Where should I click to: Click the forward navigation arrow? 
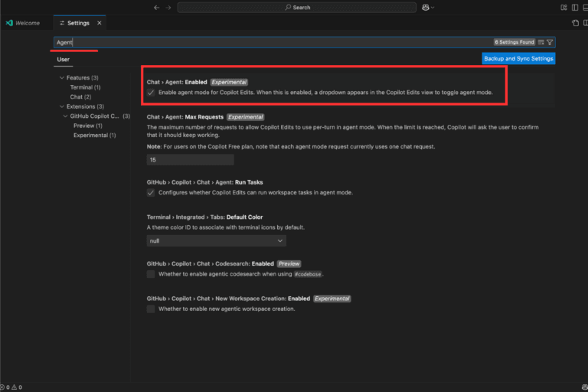[168, 7]
